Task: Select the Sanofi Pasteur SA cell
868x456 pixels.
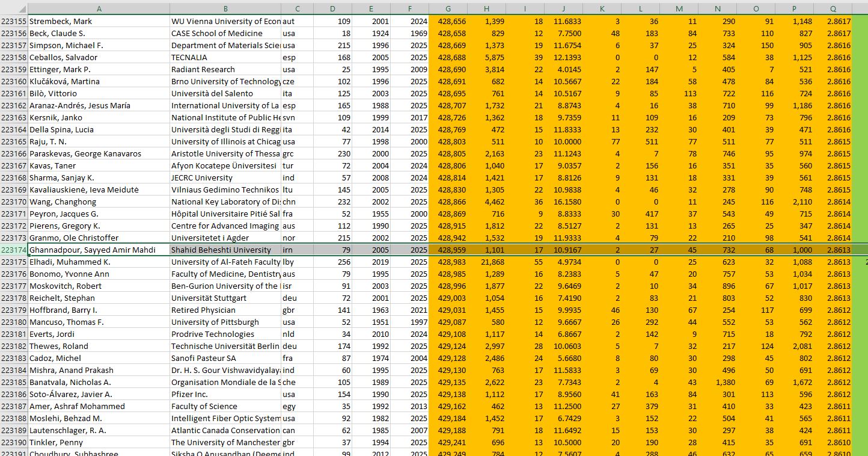Action: (x=225, y=358)
